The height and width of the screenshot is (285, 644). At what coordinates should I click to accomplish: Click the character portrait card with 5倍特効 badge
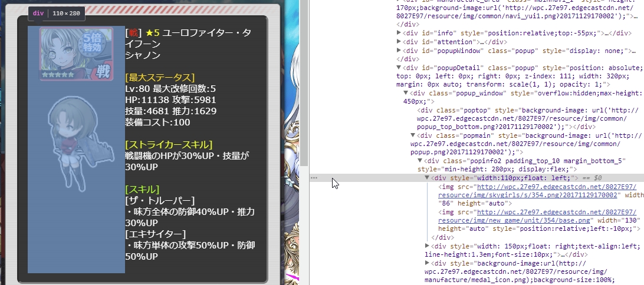click(77, 54)
